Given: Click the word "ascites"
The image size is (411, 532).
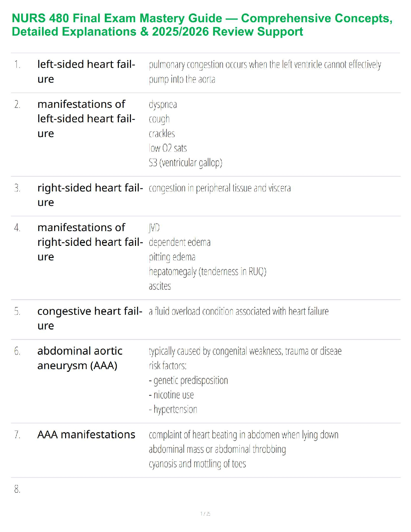Looking at the screenshot, I should (160, 286).
